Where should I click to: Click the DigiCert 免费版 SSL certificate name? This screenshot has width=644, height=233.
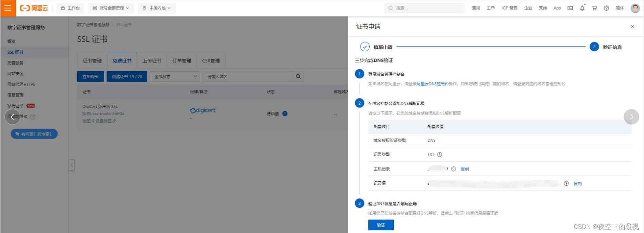click(x=100, y=107)
